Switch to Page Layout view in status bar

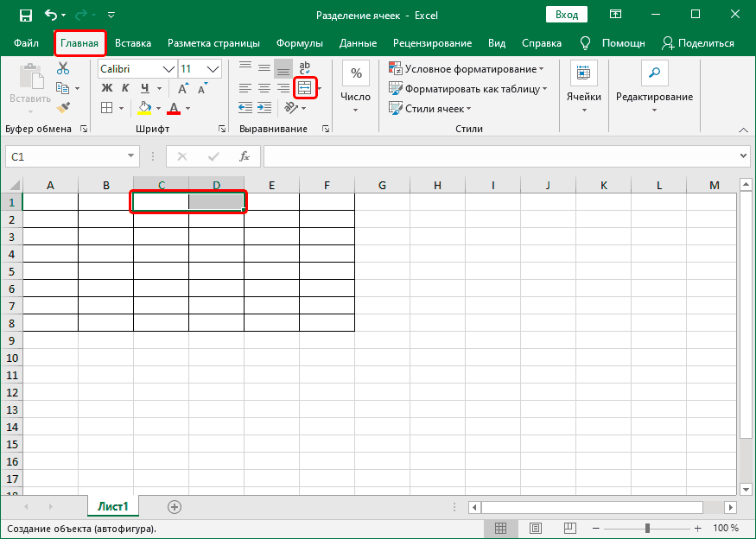point(536,528)
